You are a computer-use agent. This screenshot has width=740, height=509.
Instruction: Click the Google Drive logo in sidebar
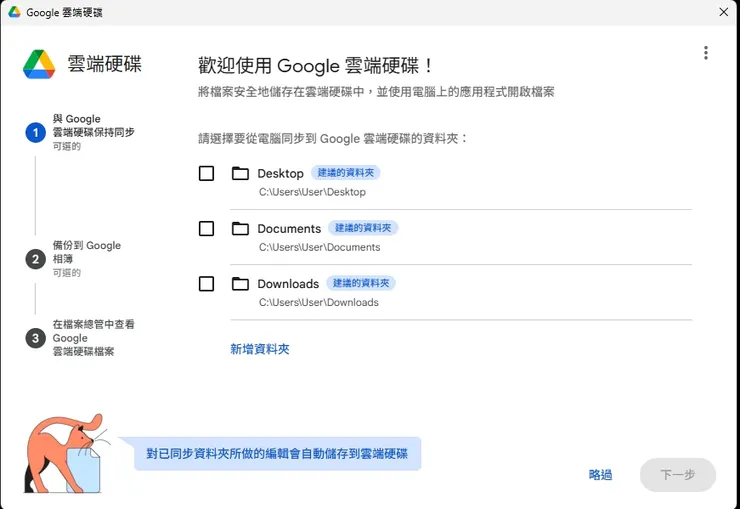tap(39, 64)
